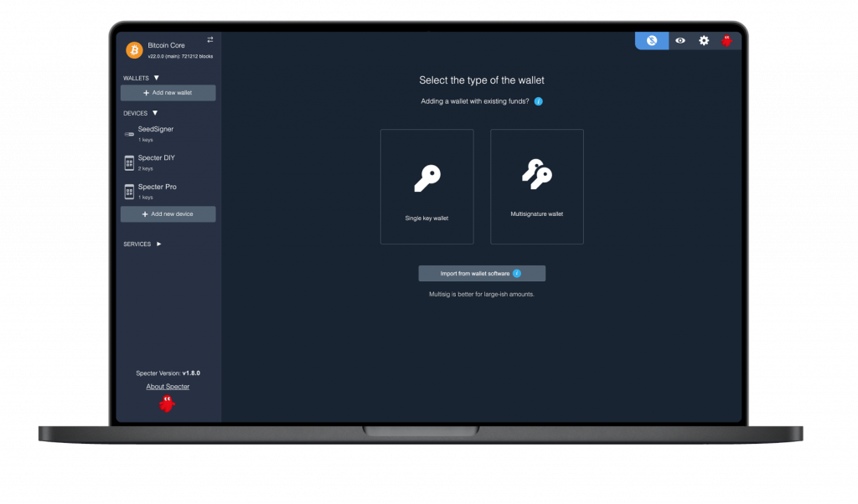Click the SeedSigner device icon

click(x=128, y=133)
